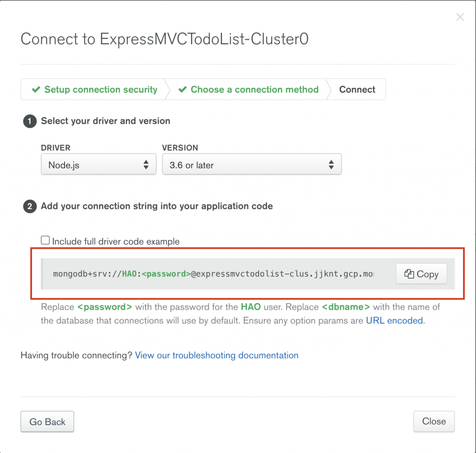The height and width of the screenshot is (453, 476).
Task: Click inside the mongodb+srv connection string field
Action: pyautogui.click(x=214, y=274)
